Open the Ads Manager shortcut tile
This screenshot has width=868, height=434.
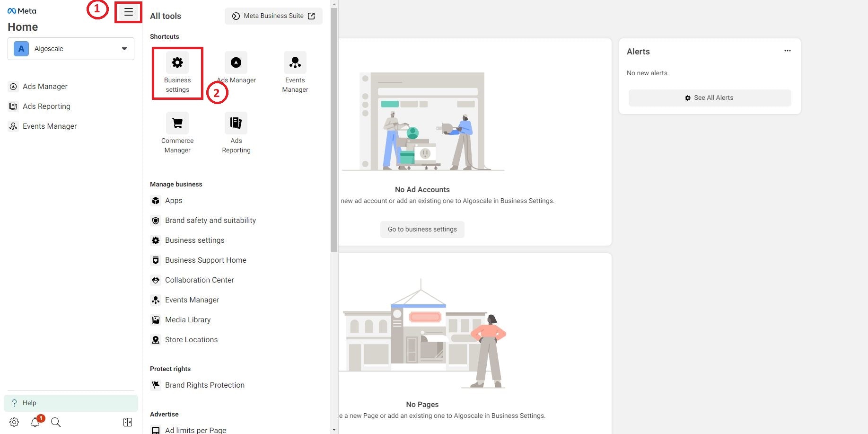click(x=236, y=68)
